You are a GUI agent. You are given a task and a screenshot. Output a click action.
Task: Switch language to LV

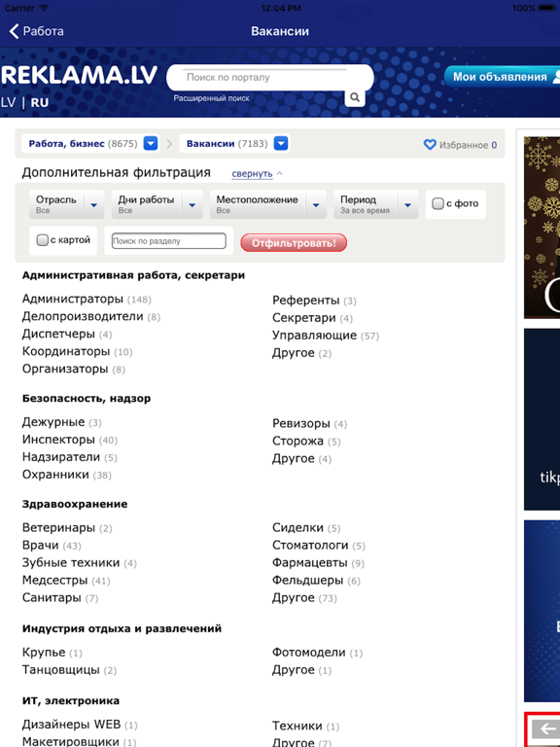[x=8, y=102]
